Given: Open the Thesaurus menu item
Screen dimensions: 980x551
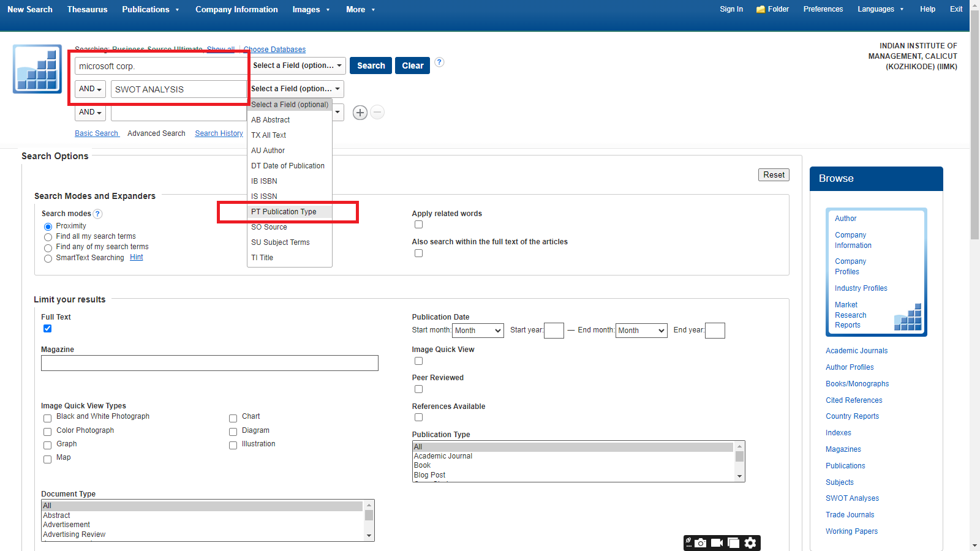Looking at the screenshot, I should click(87, 9).
